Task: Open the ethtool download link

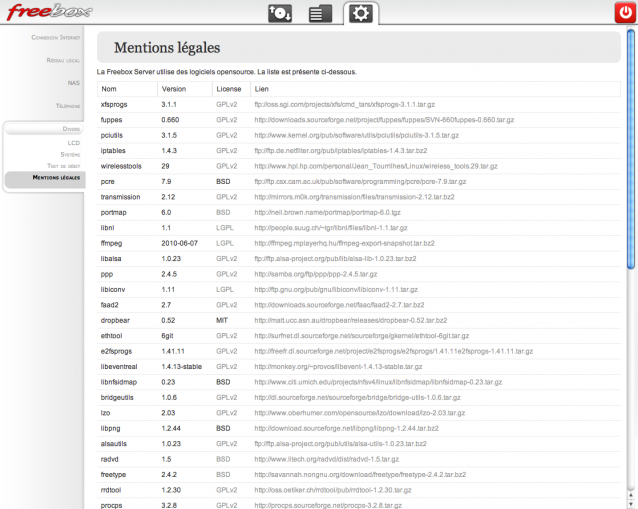Action: (362, 336)
